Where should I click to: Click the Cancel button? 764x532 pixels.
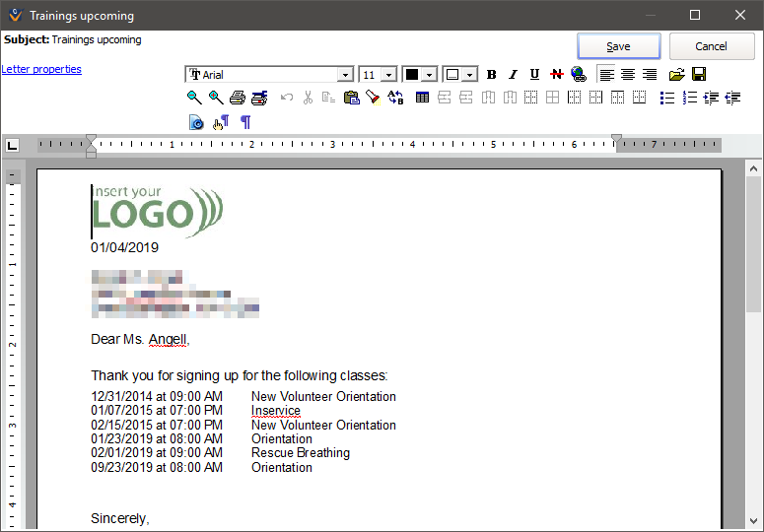[712, 46]
